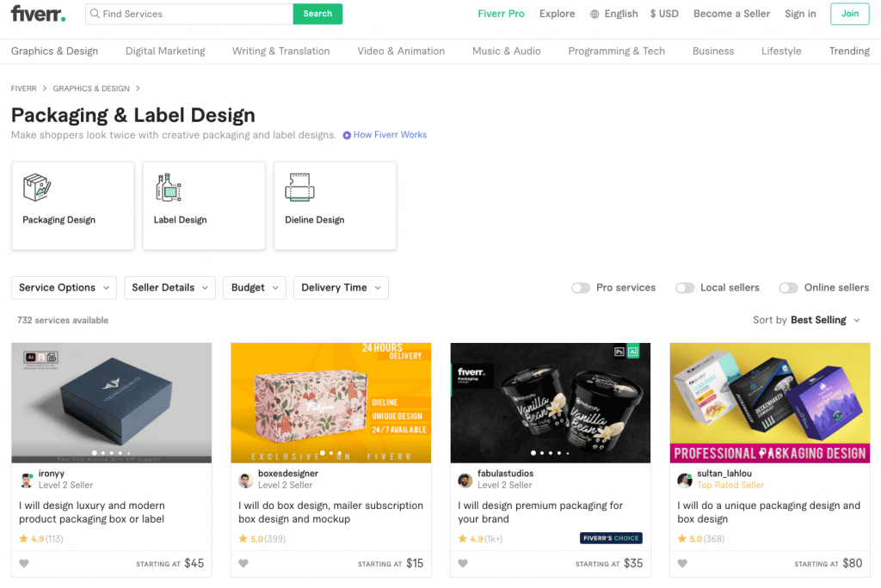The image size is (881, 588).
Task: Favorite the ironyy gig with heart icon
Action: 23,563
